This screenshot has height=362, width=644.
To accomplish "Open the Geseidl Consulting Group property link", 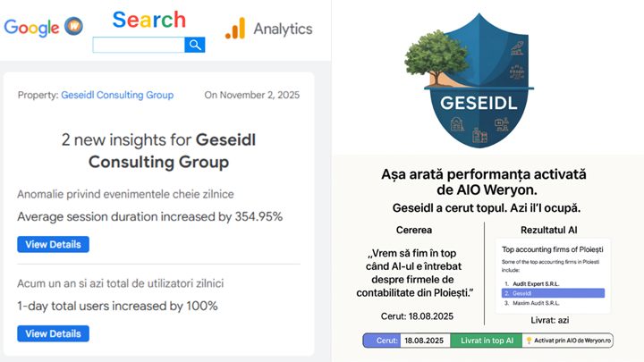I will (117, 95).
